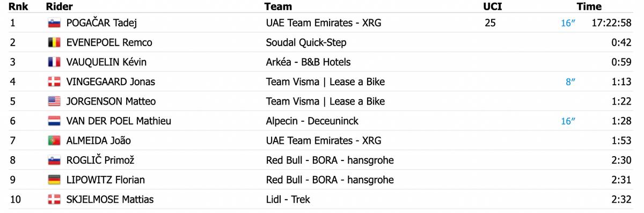Click the German flag beside Lipowitz
The image size is (644, 213).
point(54,180)
